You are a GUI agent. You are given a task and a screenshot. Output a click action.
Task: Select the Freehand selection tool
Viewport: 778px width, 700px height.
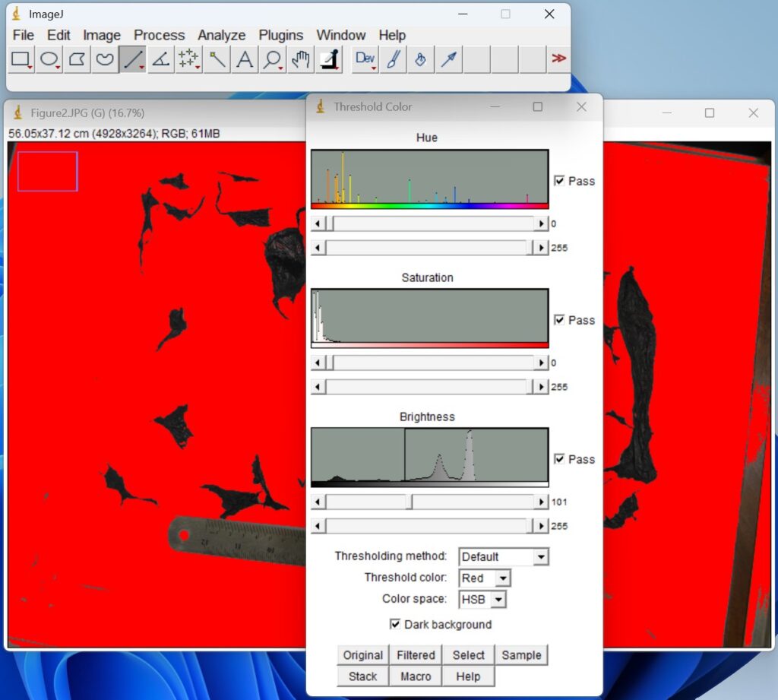tap(104, 59)
